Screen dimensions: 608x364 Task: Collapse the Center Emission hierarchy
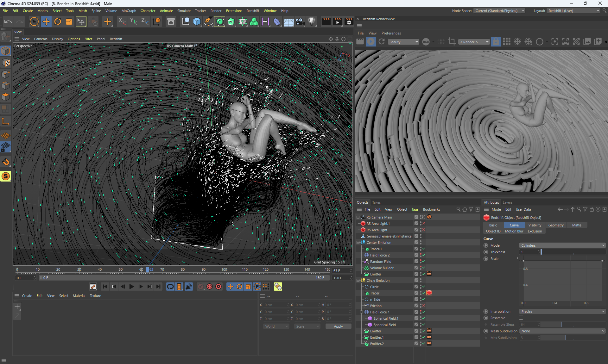click(358, 243)
